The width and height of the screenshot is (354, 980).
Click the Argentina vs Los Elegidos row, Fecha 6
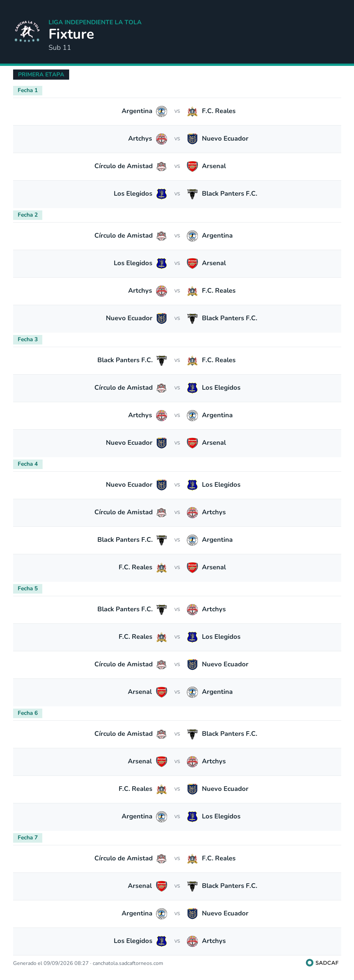click(x=177, y=816)
